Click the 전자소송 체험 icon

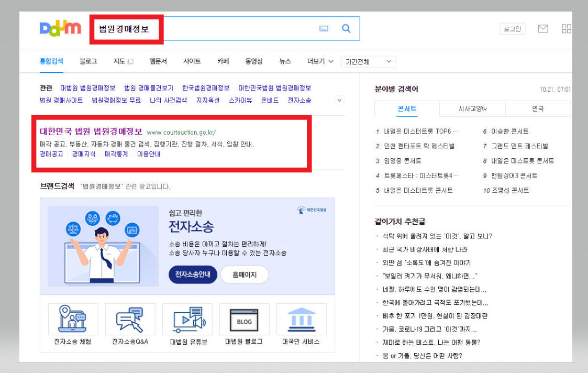[73, 319]
